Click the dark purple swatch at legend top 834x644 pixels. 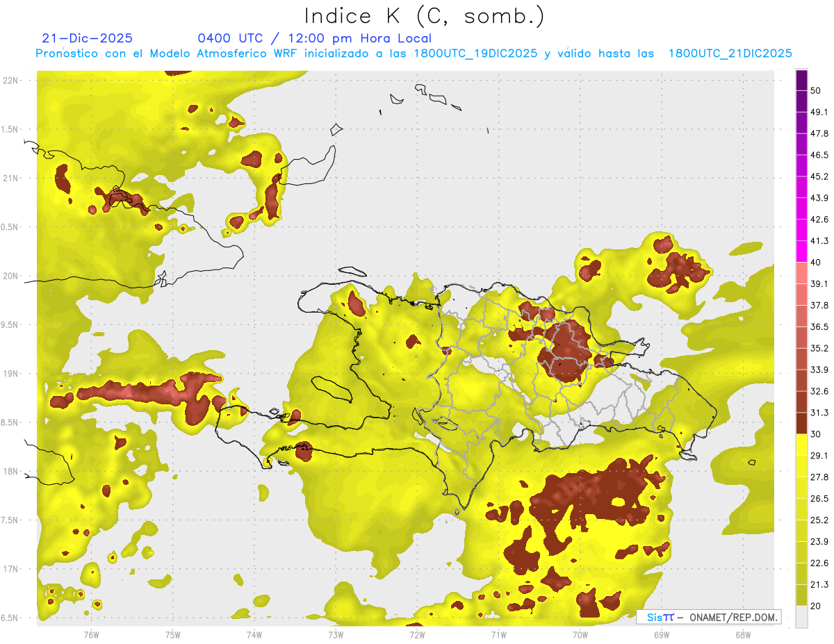click(802, 81)
